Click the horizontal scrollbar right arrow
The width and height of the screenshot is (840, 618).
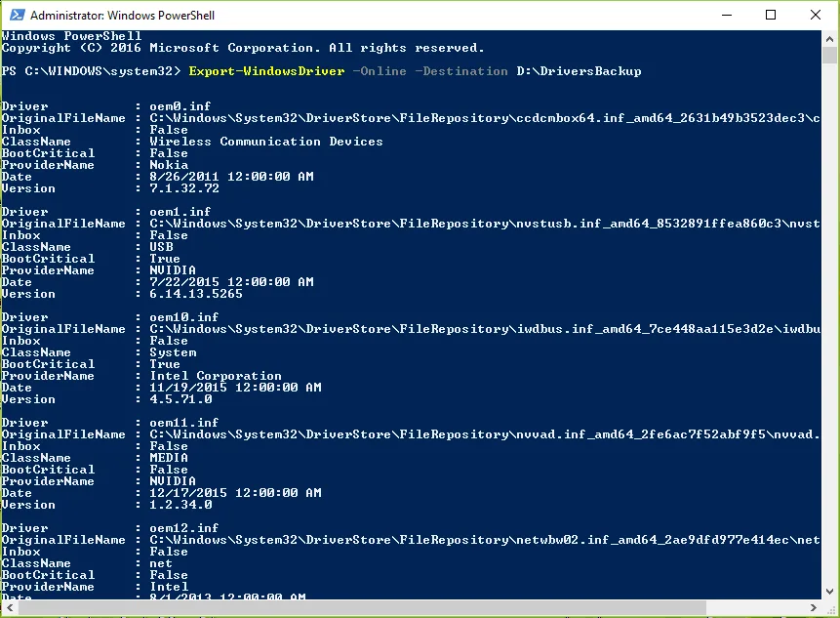[x=814, y=608]
